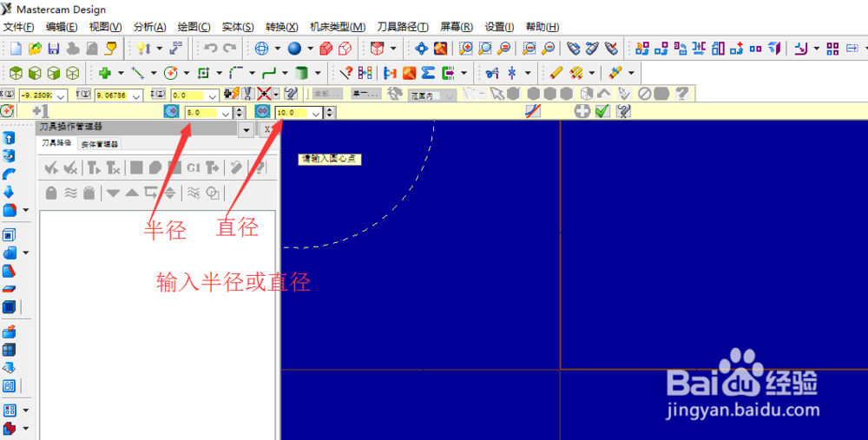Viewport: 868px width, 440px height.
Task: Select the Create Rectangle tool icon
Action: [x=203, y=73]
